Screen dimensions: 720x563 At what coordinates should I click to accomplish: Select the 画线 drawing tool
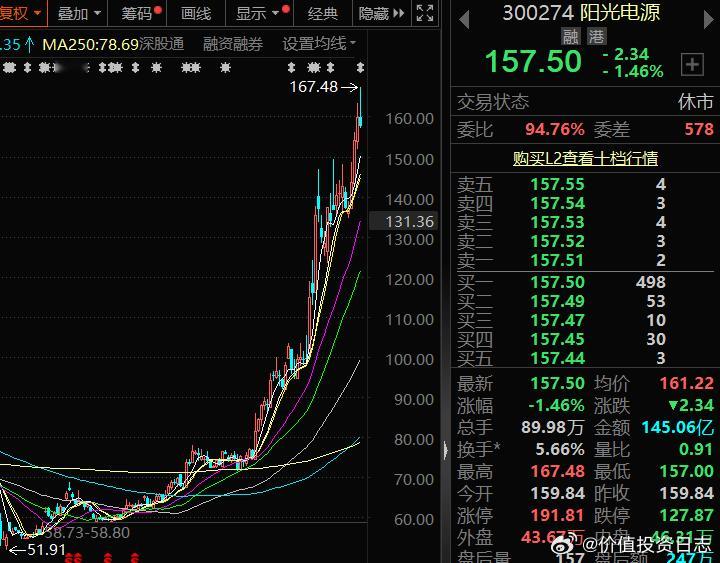[x=196, y=13]
